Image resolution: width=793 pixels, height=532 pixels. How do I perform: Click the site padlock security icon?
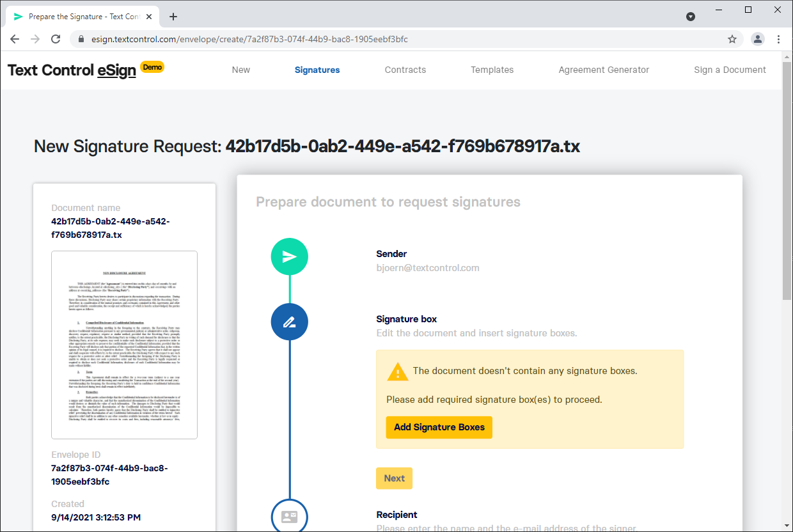point(81,39)
